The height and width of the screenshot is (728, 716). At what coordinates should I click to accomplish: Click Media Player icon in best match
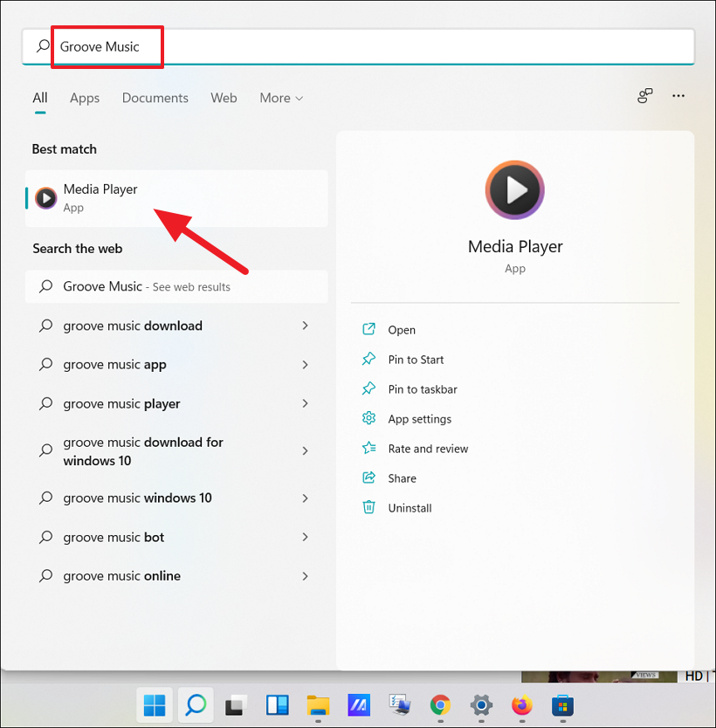(x=46, y=198)
